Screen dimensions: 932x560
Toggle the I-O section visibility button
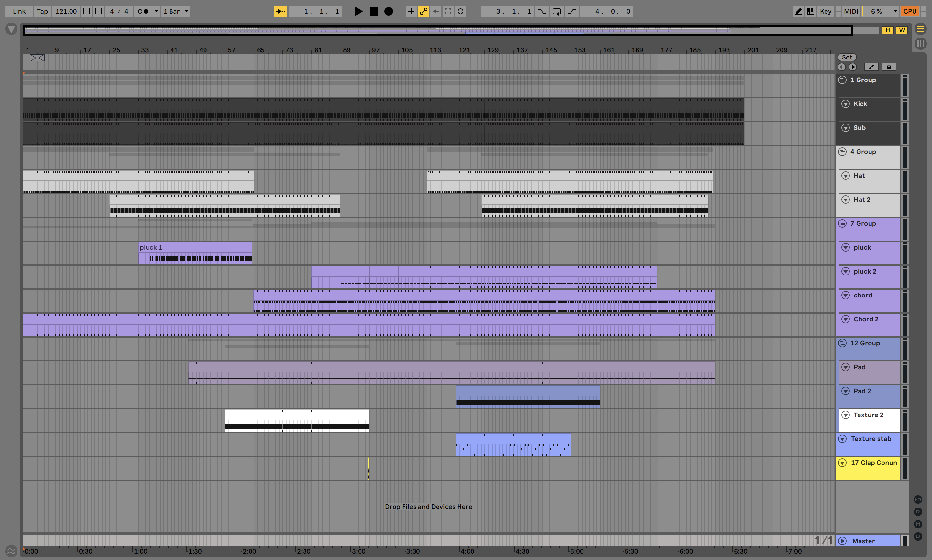[918, 500]
